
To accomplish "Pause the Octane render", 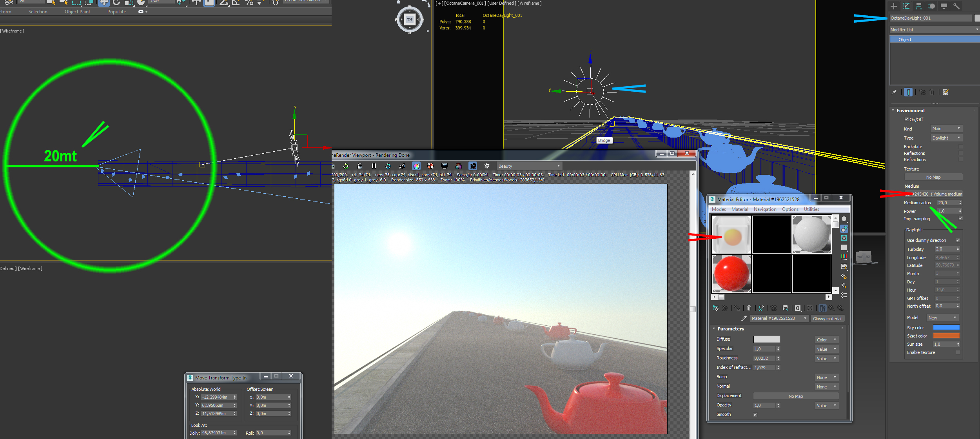I will coord(374,166).
